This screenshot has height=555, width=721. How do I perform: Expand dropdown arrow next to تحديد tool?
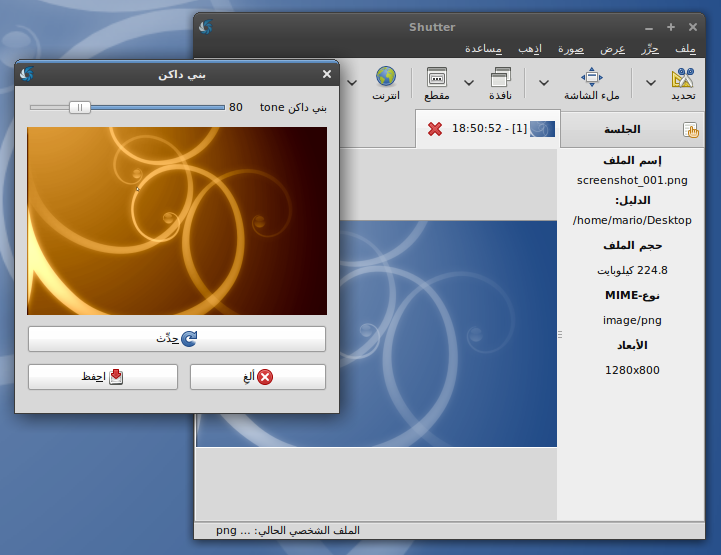(x=651, y=83)
